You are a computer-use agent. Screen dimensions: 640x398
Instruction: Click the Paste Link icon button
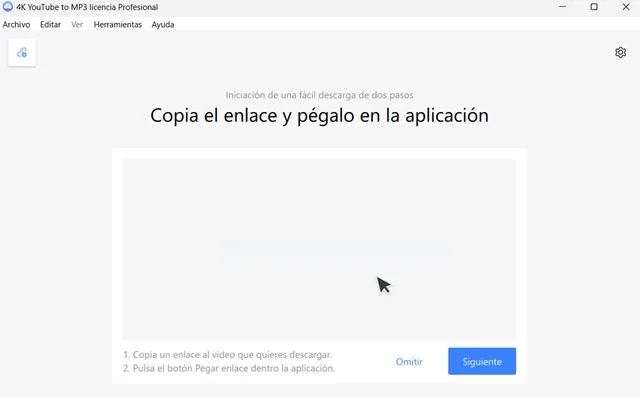(x=22, y=53)
